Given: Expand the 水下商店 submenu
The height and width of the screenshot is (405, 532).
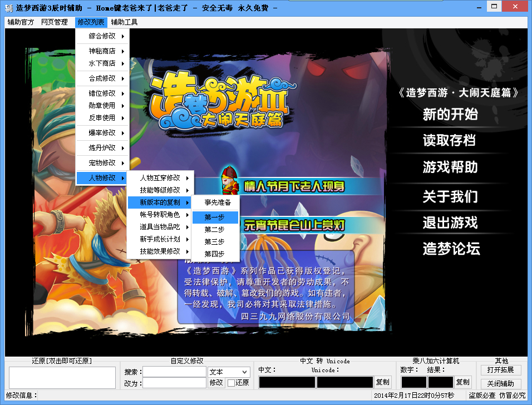Looking at the screenshot, I should pyautogui.click(x=102, y=63).
